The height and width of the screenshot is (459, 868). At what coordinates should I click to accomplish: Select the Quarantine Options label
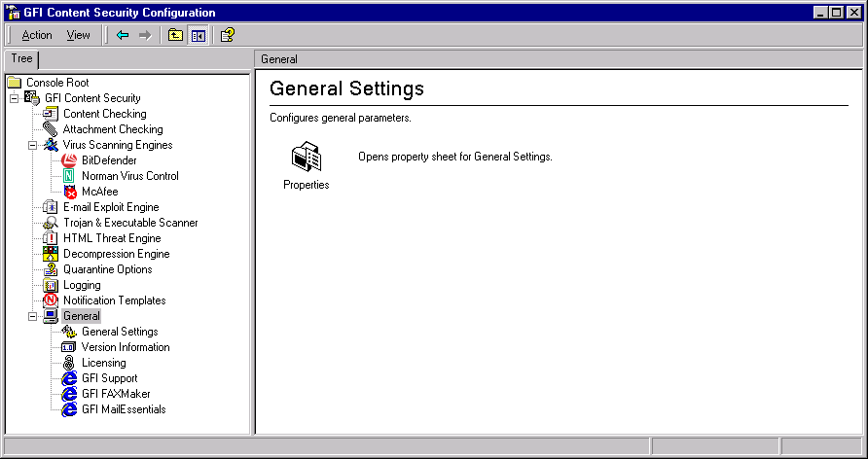coord(107,269)
